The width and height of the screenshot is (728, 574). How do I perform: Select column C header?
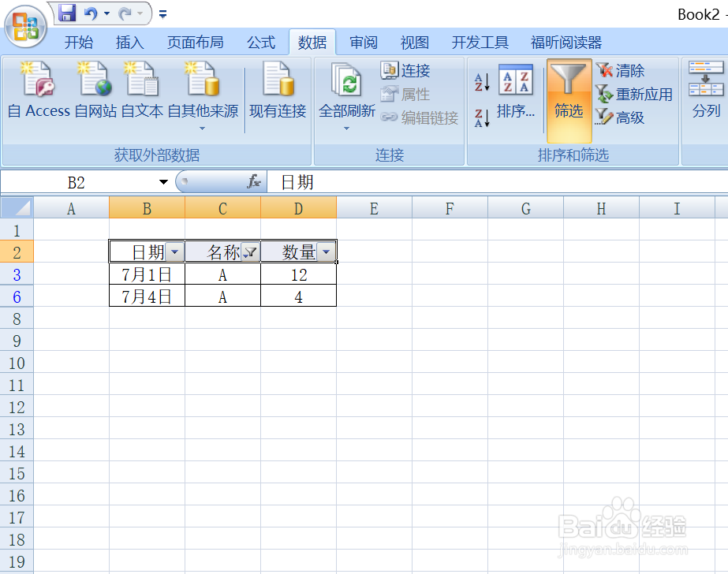click(223, 208)
